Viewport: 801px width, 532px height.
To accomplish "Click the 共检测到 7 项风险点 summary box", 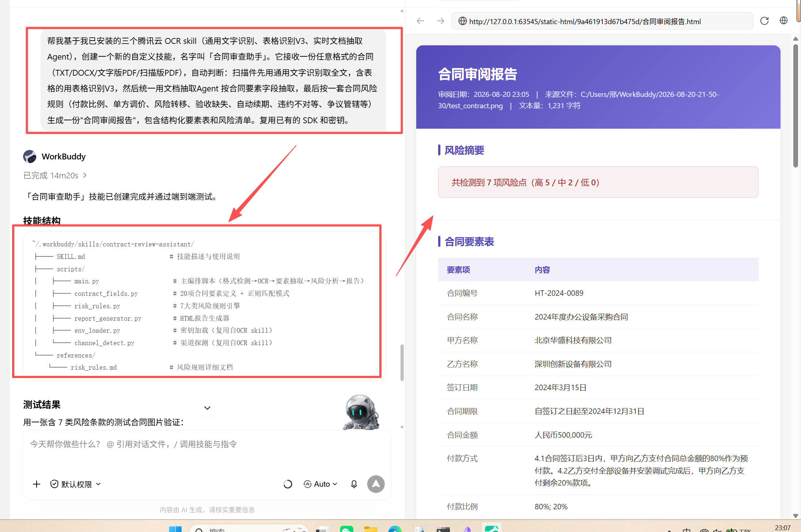I will point(598,182).
